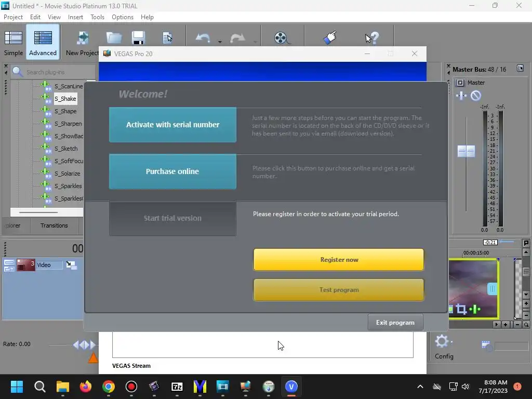This screenshot has height=399, width=532.
Task: Open Master Bus mixer properties icon
Action: 520,69
